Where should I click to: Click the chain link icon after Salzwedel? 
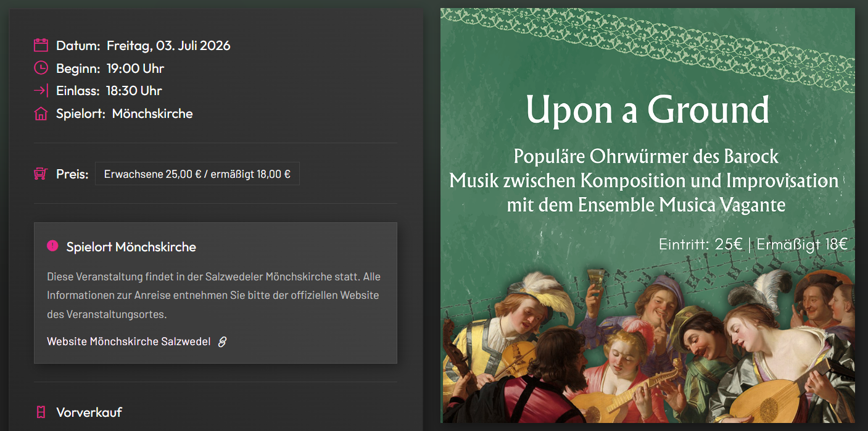223,341
